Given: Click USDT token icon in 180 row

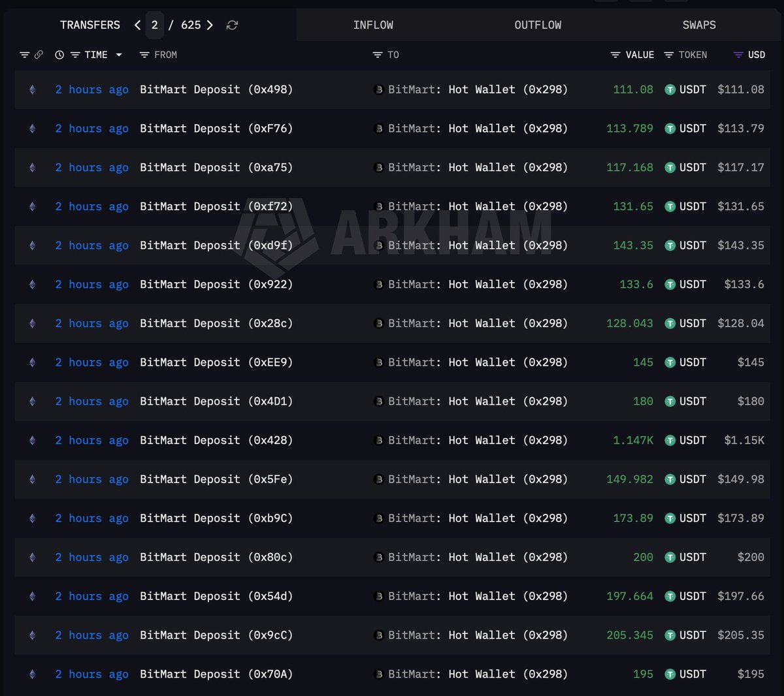Looking at the screenshot, I should coord(670,402).
